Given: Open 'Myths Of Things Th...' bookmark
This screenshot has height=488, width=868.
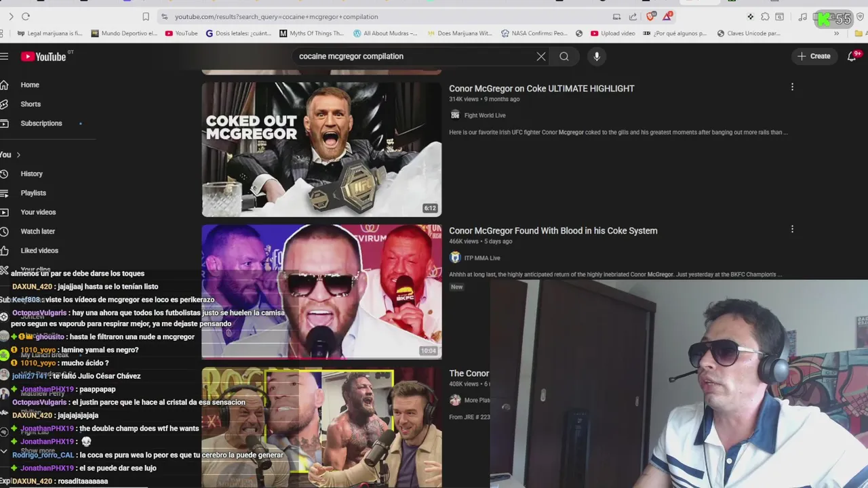Looking at the screenshot, I should pyautogui.click(x=312, y=33).
